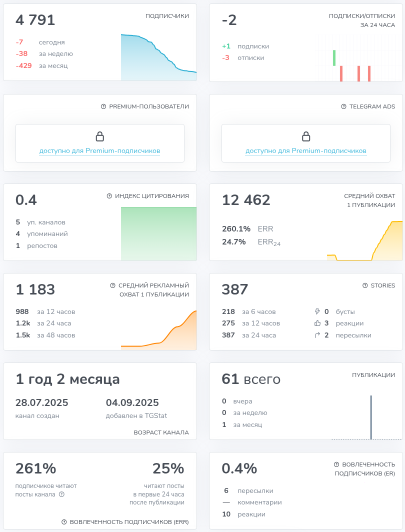
Task: Click the '61 всего' publications total
Action: point(251,379)
